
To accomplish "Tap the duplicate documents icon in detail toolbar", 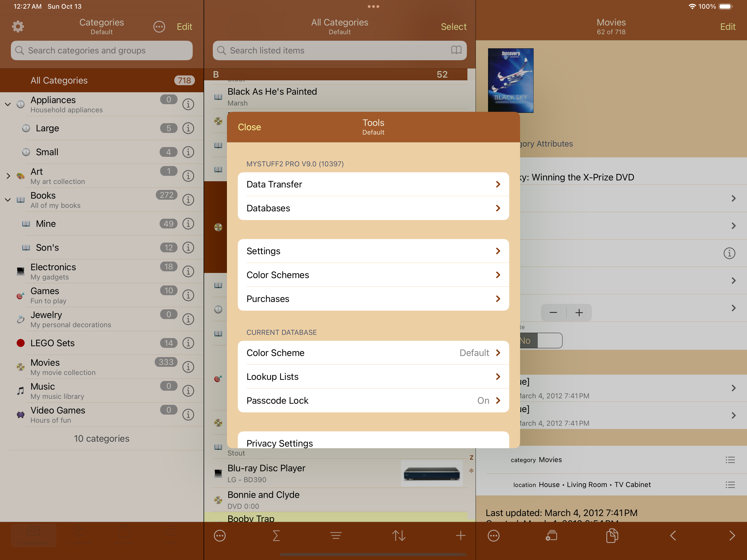I will click(x=612, y=535).
